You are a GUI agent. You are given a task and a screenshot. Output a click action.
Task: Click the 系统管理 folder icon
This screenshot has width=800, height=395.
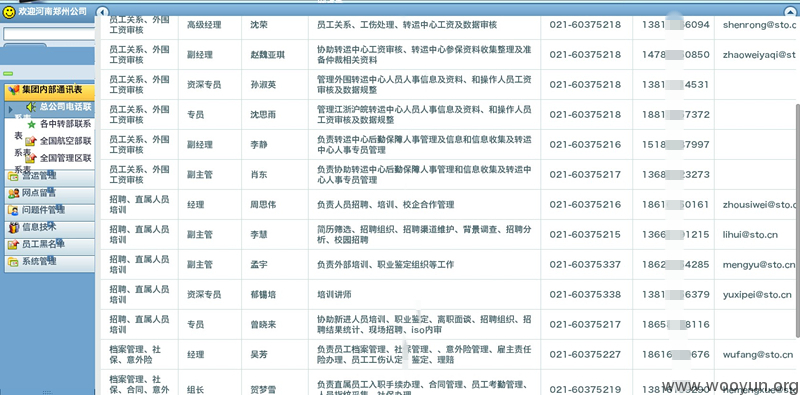pyautogui.click(x=13, y=262)
